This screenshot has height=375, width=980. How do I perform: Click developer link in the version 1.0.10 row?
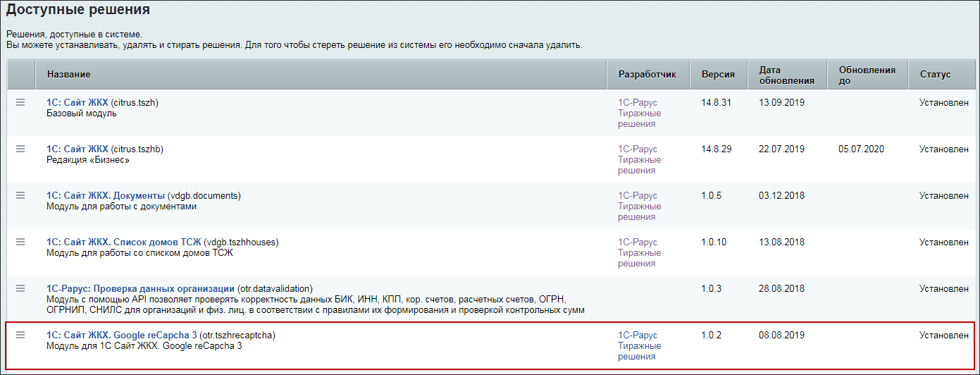point(640,252)
